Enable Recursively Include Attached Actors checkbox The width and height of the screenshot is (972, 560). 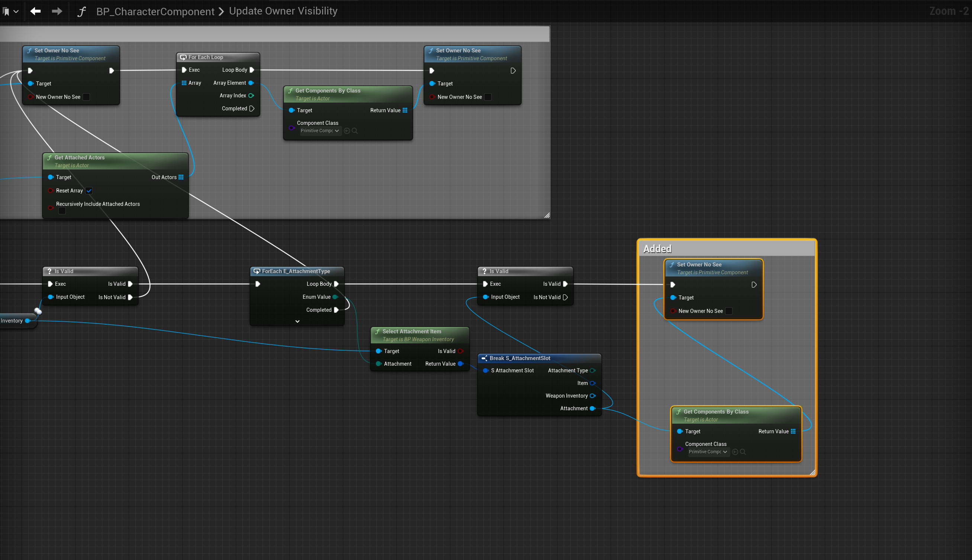pyautogui.click(x=62, y=211)
